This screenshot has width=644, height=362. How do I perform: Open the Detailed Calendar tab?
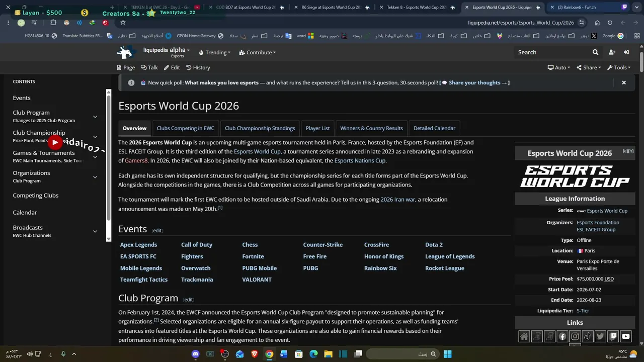point(434,128)
